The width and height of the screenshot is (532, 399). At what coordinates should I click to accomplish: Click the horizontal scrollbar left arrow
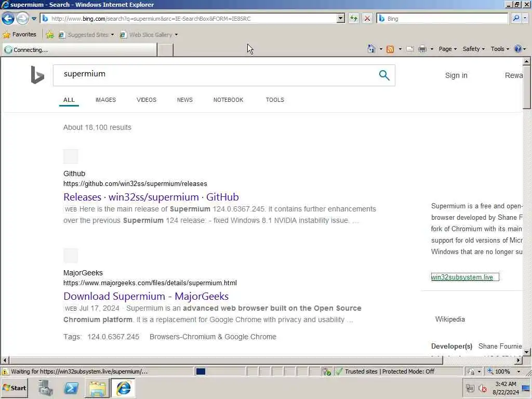pyautogui.click(x=5, y=360)
